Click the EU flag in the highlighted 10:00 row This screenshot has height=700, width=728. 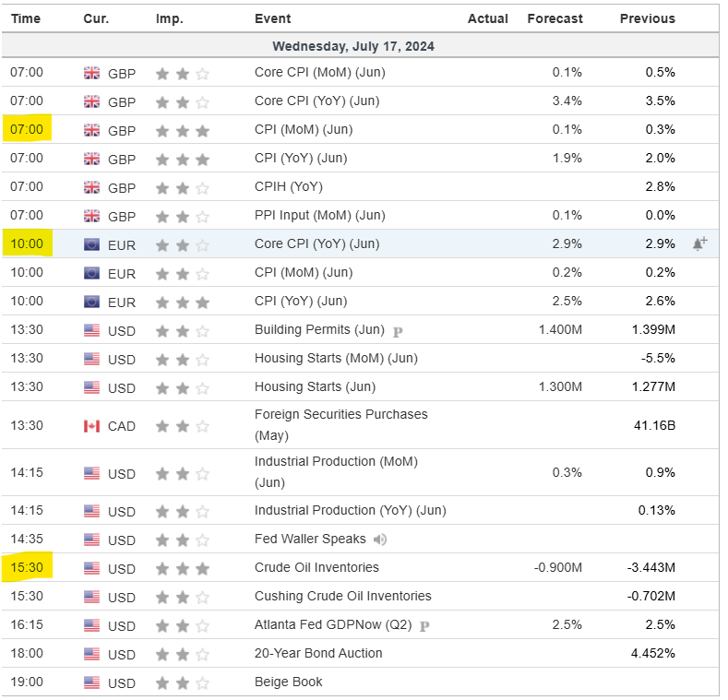point(91,244)
